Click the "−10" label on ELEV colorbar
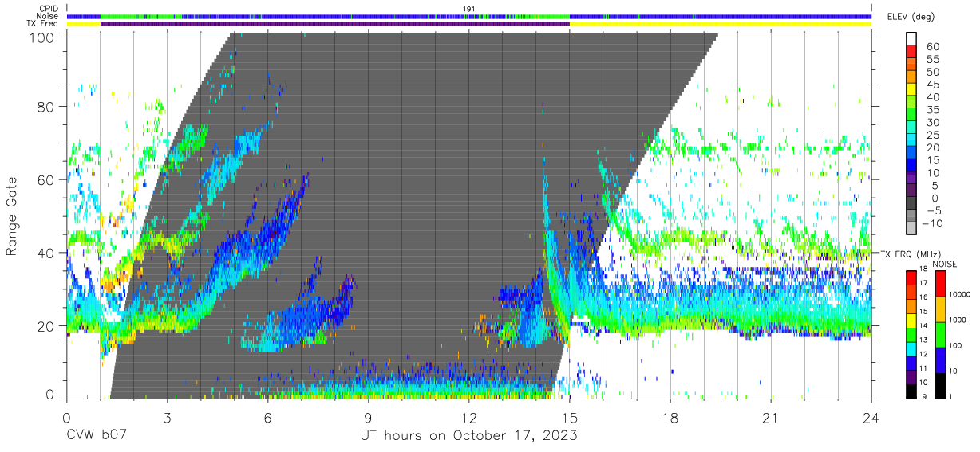 point(931,224)
